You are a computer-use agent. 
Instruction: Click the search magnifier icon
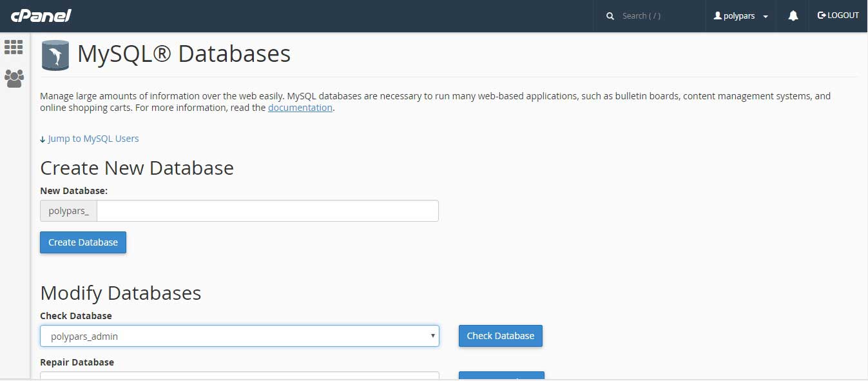[x=610, y=16]
